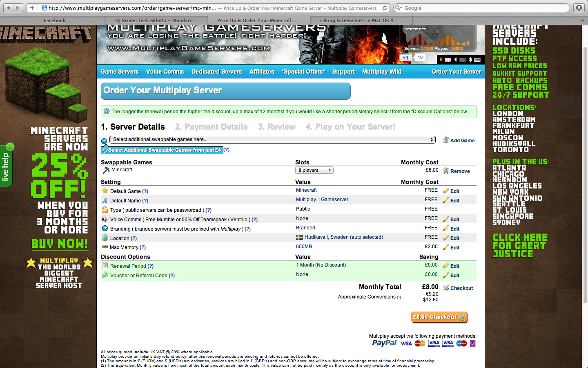Click Safari's reload page icon
The image size is (588, 368).
[x=385, y=8]
